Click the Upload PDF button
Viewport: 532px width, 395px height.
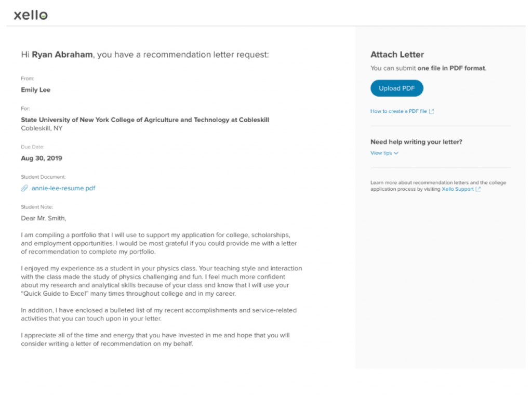(396, 88)
